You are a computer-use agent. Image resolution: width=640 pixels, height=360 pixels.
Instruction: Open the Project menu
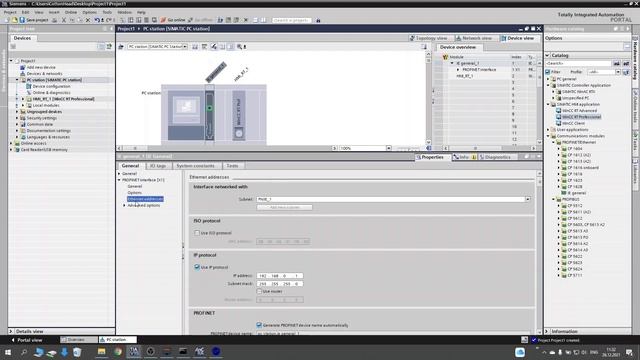pos(10,12)
